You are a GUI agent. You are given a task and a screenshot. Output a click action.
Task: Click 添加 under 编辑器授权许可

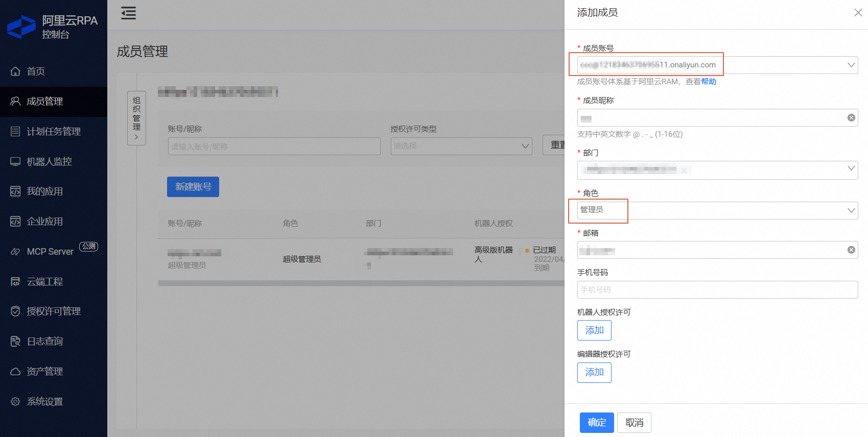[x=594, y=372]
